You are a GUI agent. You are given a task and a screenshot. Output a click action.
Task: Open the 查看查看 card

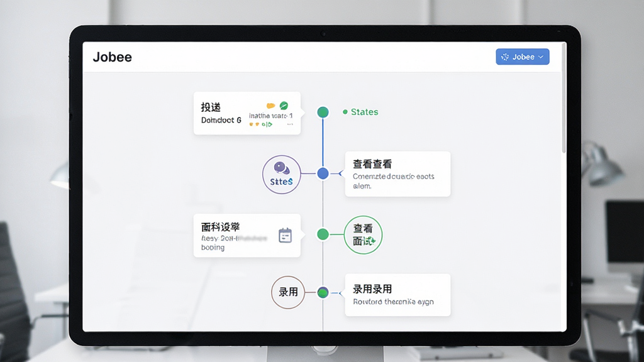[x=397, y=174]
